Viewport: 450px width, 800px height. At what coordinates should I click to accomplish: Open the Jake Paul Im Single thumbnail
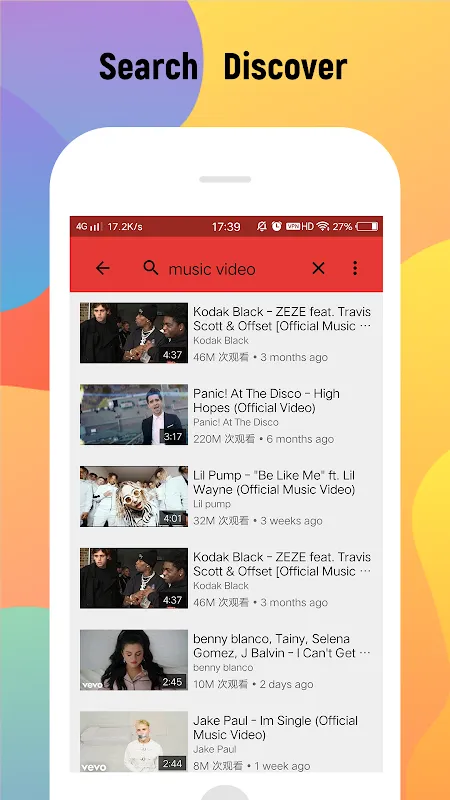(x=134, y=741)
